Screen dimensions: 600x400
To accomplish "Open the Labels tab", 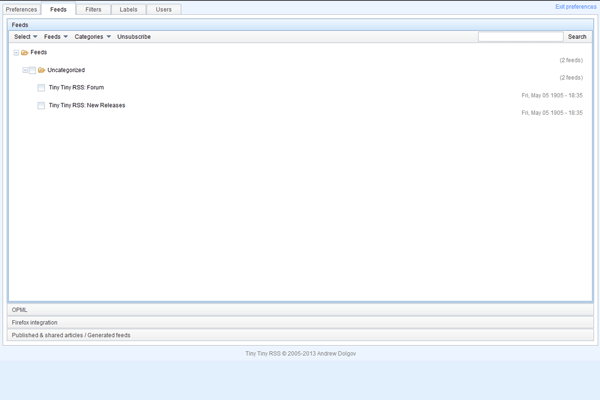I will coord(128,9).
